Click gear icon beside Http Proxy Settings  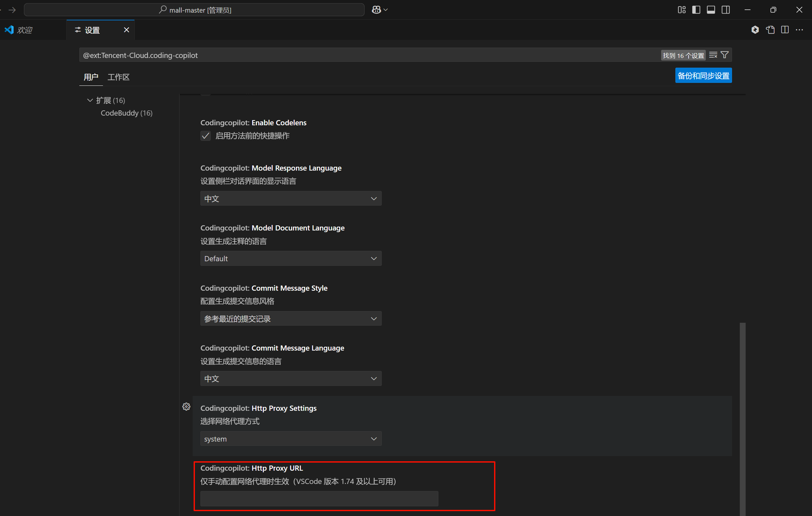tap(186, 407)
